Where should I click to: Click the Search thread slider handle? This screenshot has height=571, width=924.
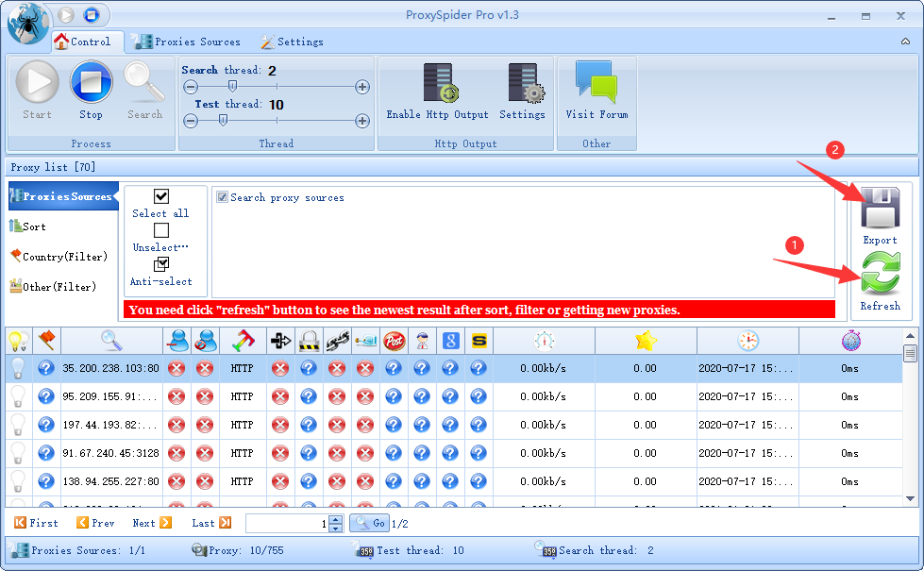[x=232, y=87]
